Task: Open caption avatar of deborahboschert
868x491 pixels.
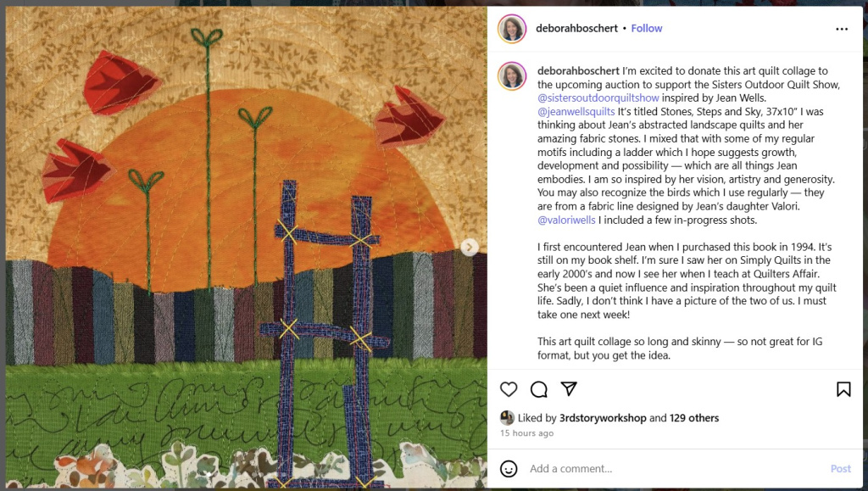Action: point(511,75)
